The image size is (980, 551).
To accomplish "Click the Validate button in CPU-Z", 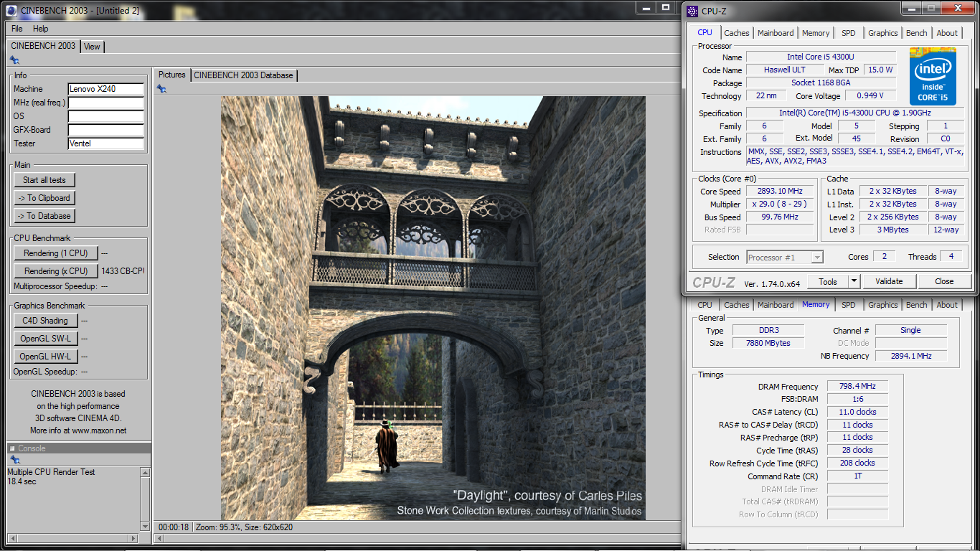I will pos(889,281).
